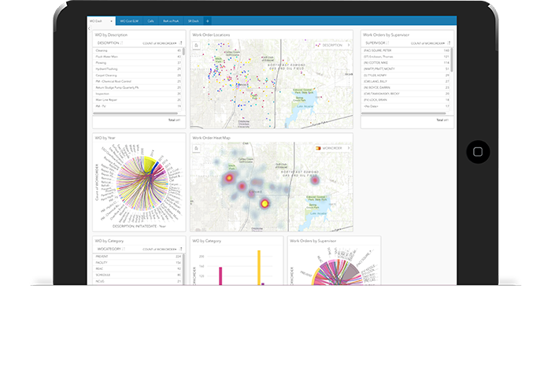This screenshot has width=551, height=392.
Task: Click sort icon in WO by Category table
Action: coord(180,250)
